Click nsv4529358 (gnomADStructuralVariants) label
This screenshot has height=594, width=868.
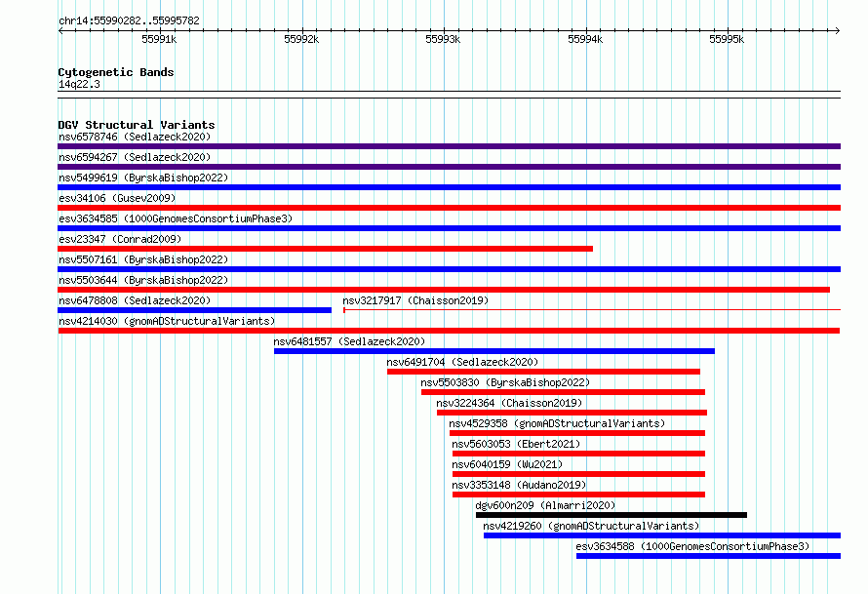[557, 423]
